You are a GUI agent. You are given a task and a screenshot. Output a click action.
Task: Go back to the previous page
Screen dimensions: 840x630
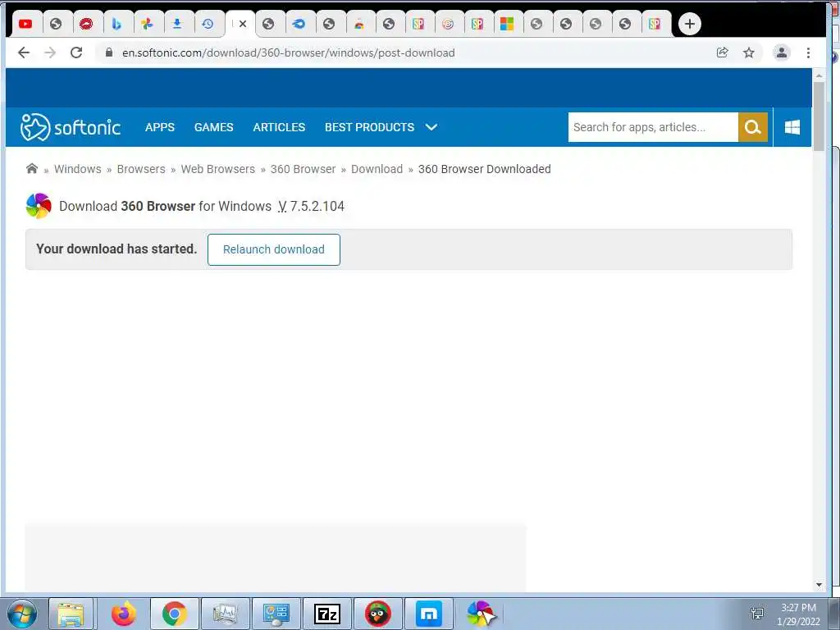24,52
